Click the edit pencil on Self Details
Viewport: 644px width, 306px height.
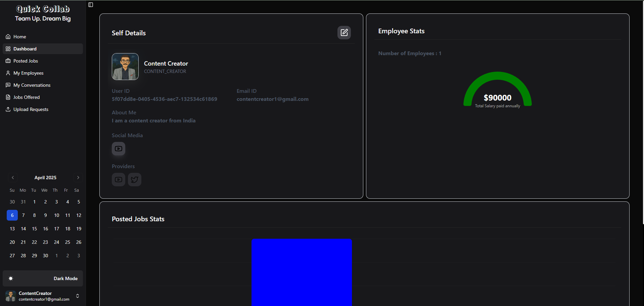pyautogui.click(x=344, y=33)
